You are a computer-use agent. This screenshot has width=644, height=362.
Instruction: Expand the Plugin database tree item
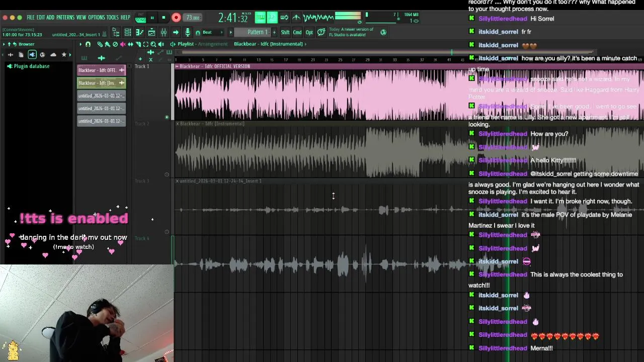(31, 66)
